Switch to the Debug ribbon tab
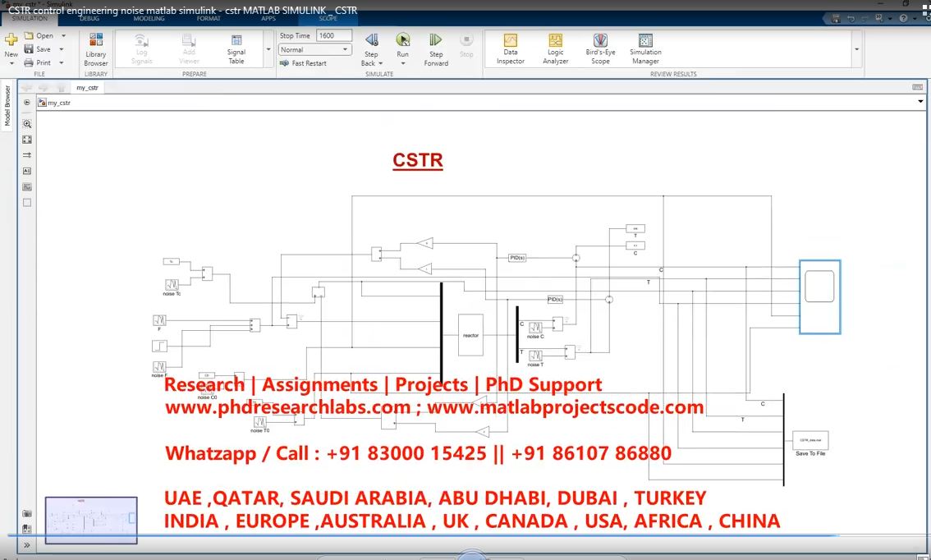Screen dimensions: 931x560 (89, 18)
